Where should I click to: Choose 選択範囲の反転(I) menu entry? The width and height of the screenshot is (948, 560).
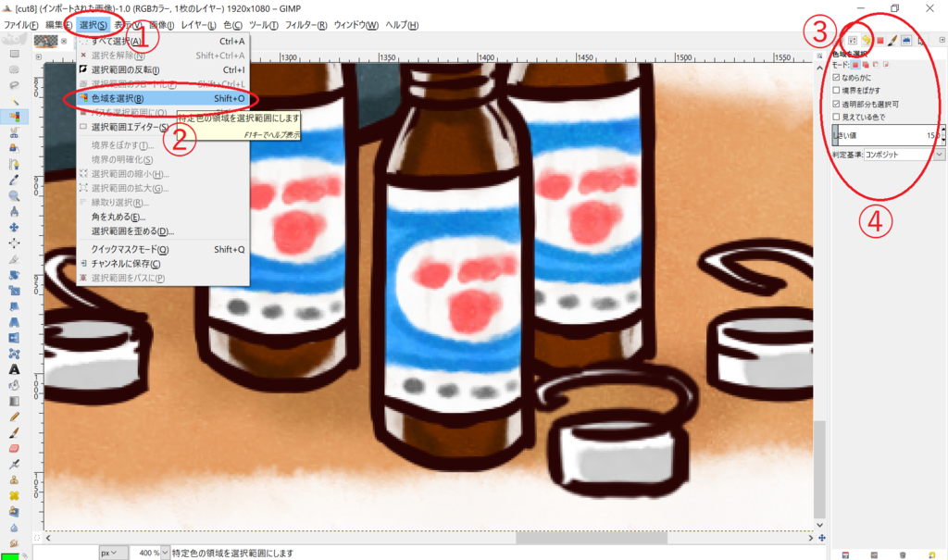(163, 69)
